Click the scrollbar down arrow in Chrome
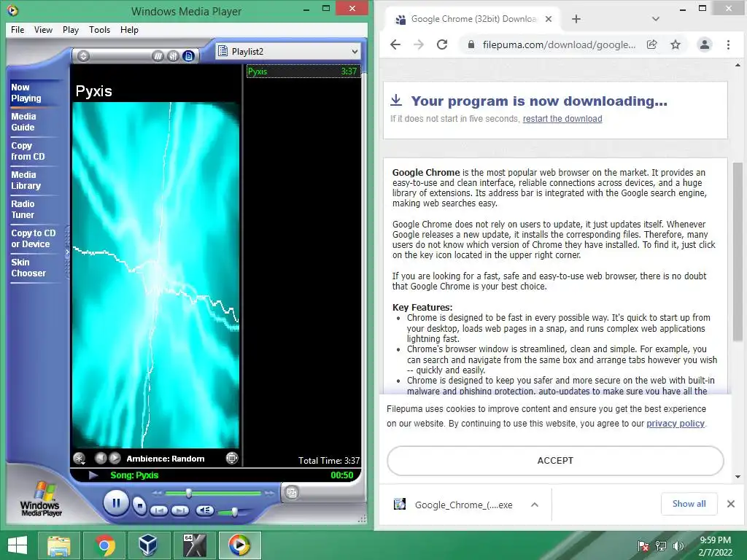This screenshot has height=560, width=747. pos(738,477)
